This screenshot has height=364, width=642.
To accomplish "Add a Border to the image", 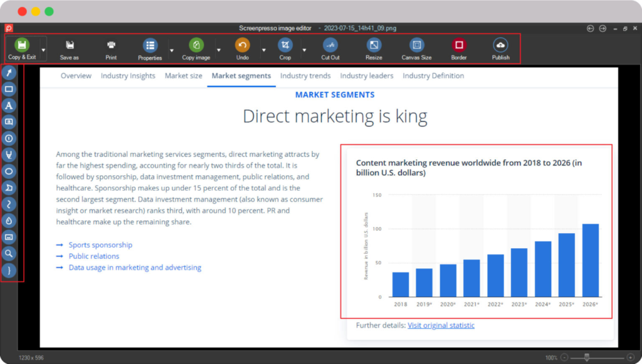I will pos(459,46).
